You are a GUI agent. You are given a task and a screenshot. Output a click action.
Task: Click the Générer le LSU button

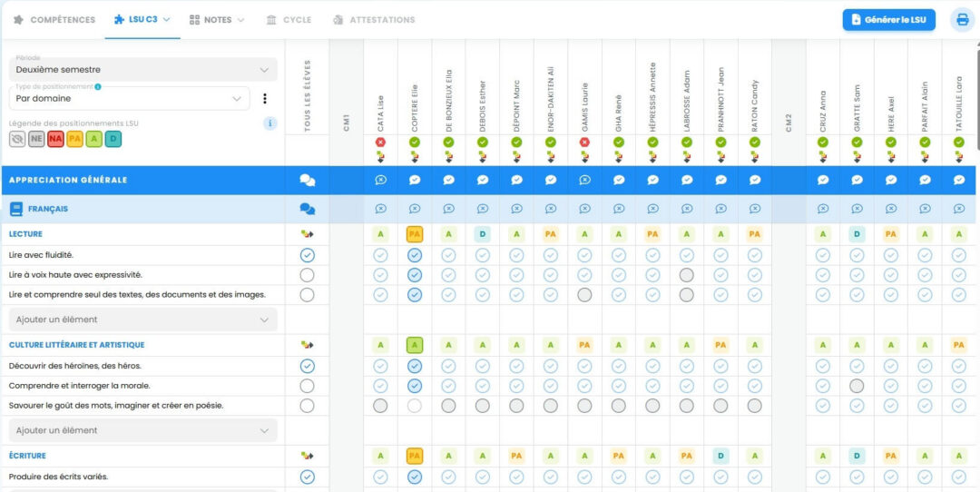pyautogui.click(x=888, y=20)
